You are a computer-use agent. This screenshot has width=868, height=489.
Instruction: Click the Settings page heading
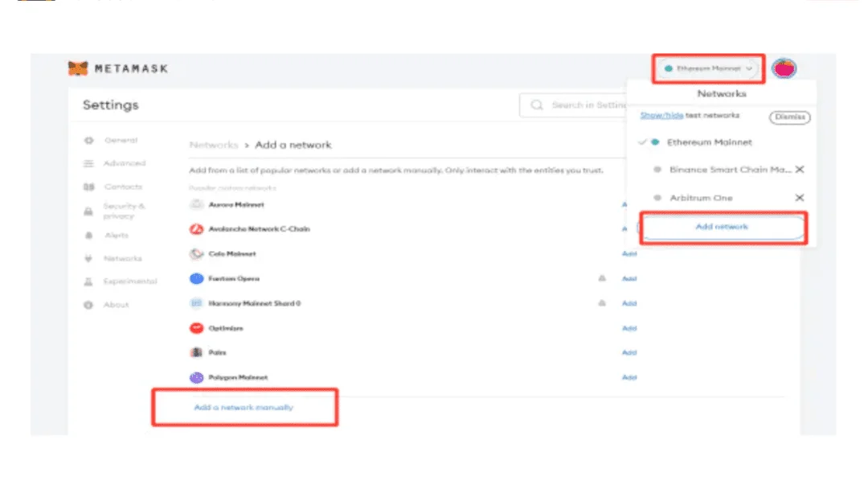[111, 105]
